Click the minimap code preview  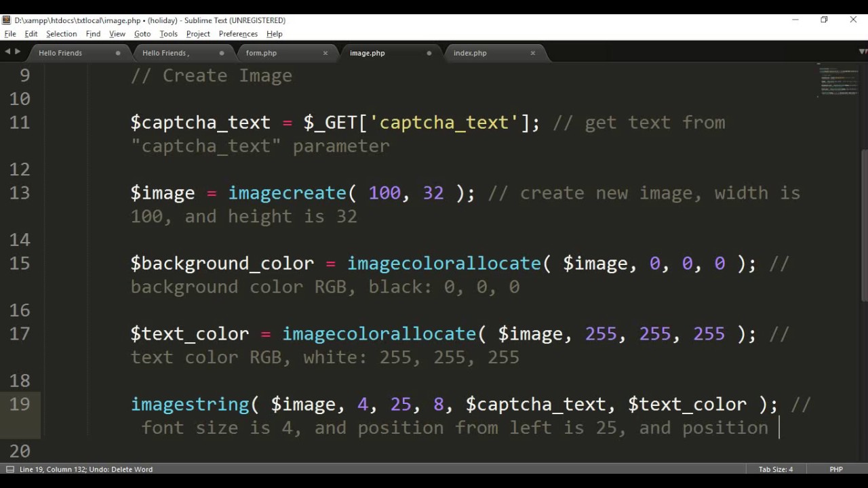838,81
